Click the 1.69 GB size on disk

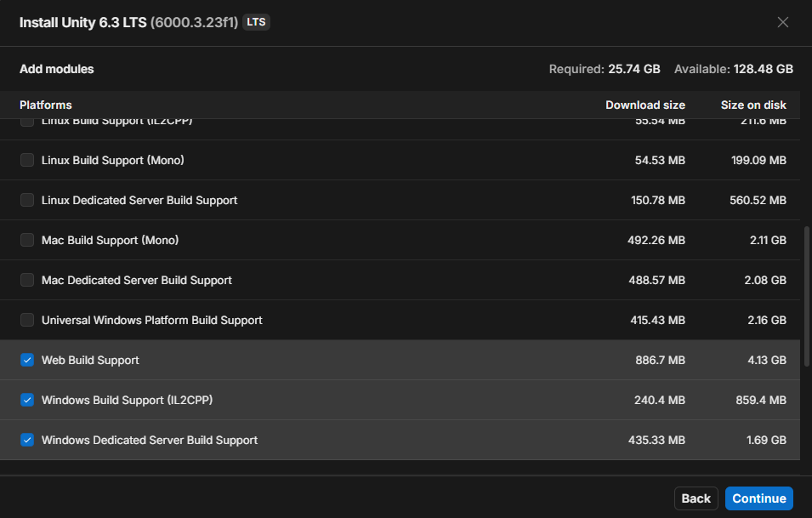click(x=766, y=439)
